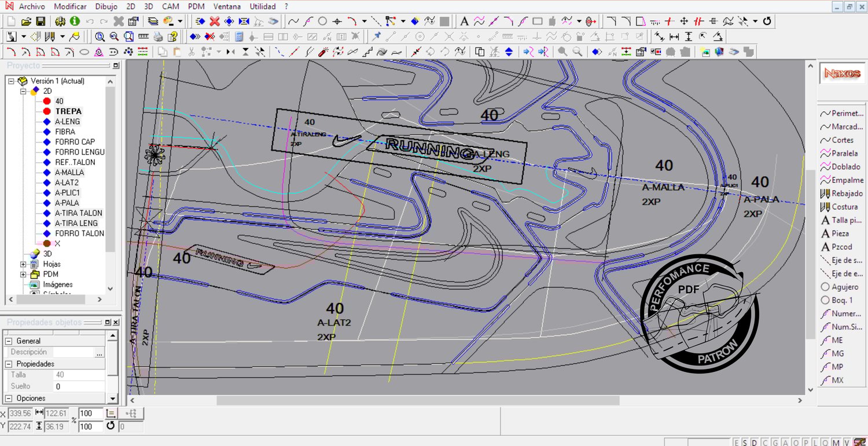
Task: Click the red X delete icon
Action: tap(215, 21)
